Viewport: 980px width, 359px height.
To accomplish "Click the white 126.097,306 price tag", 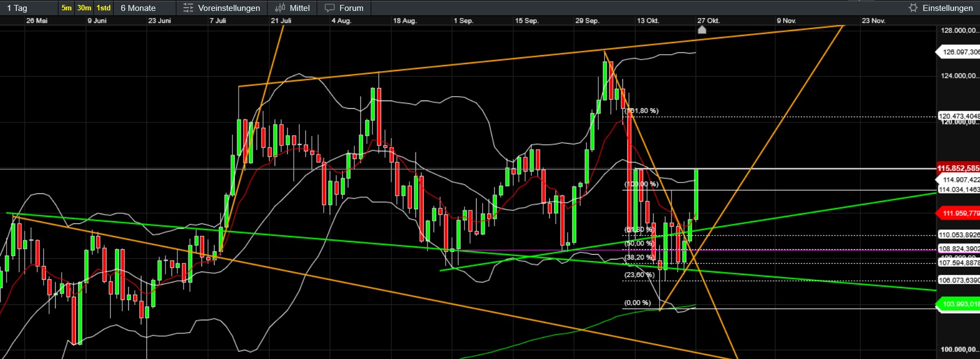I will [960, 52].
